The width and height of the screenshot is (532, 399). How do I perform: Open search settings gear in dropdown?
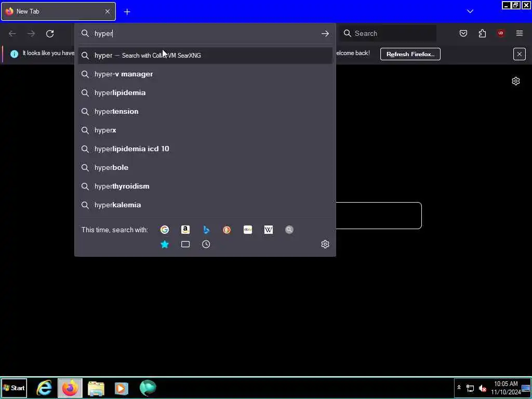[x=325, y=244]
